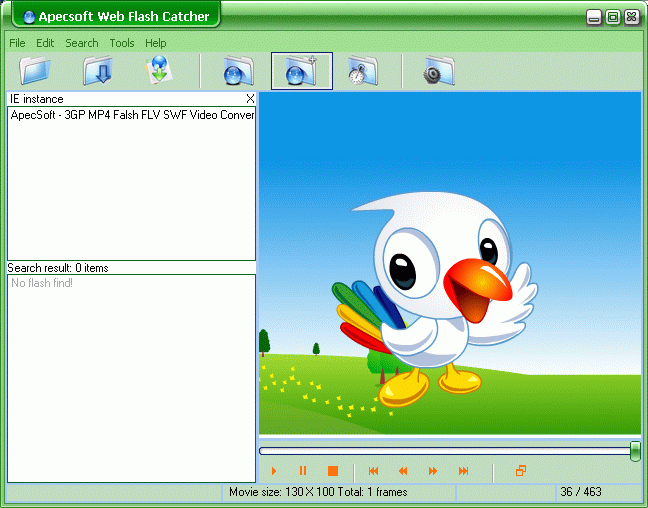Screen dimensions: 648x508
Task: Click the folder with blue down arrow icon
Action: tap(98, 71)
